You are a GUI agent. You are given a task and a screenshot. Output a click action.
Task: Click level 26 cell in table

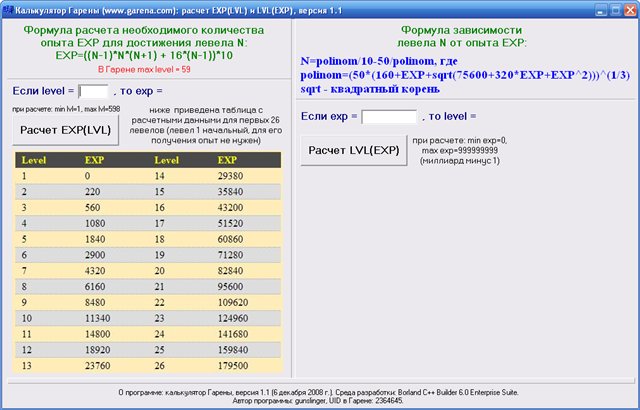point(160,366)
